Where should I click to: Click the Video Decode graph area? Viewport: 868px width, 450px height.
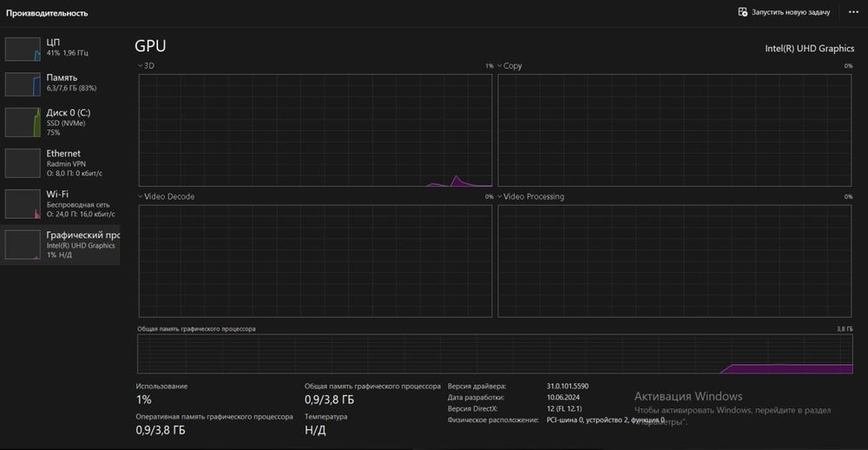[315, 261]
